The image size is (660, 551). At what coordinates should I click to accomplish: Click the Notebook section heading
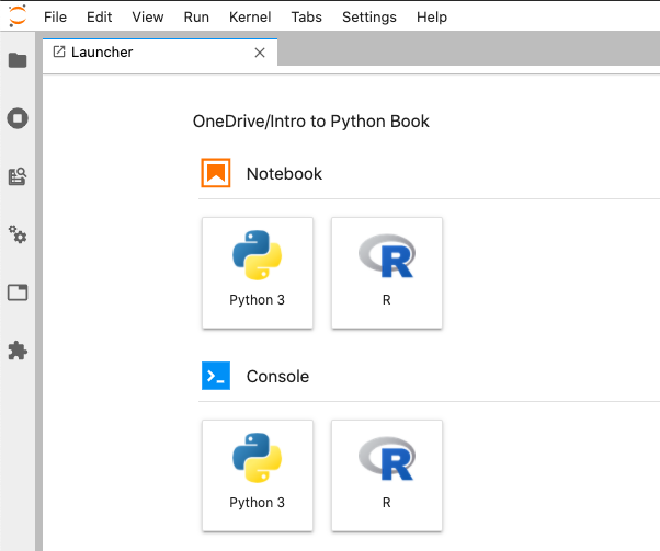tap(284, 174)
